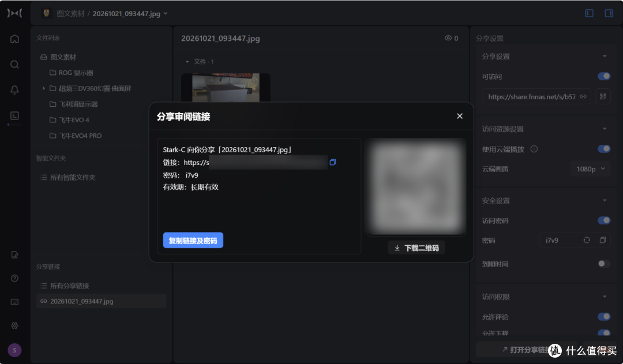
Task: Click the 下载二维码 button
Action: coord(416,247)
